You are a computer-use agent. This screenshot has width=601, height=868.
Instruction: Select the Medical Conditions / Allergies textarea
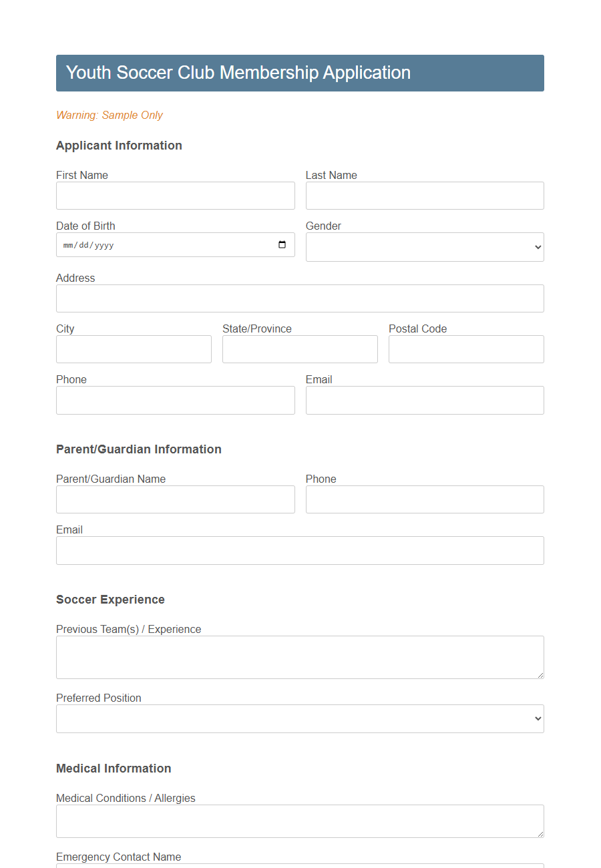(299, 821)
